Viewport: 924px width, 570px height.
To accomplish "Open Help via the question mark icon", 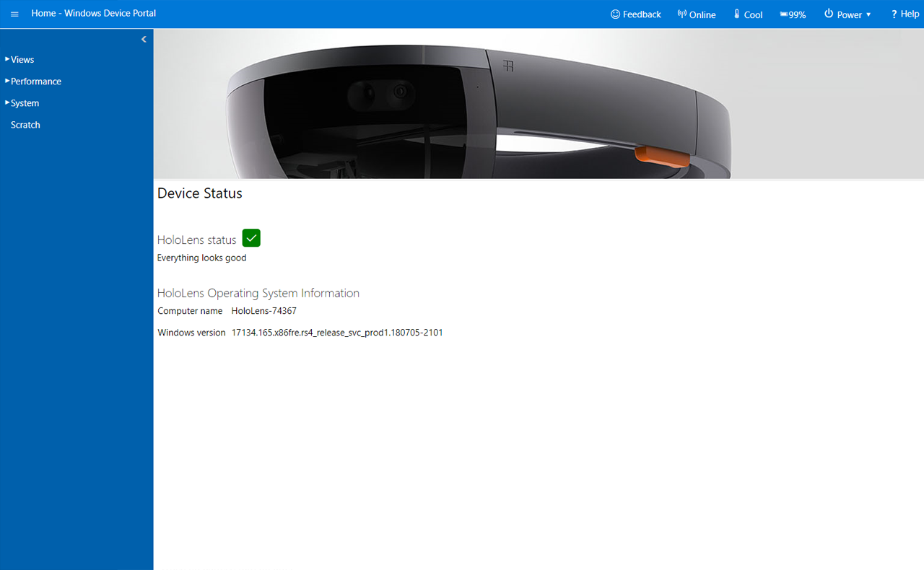I will pos(894,14).
